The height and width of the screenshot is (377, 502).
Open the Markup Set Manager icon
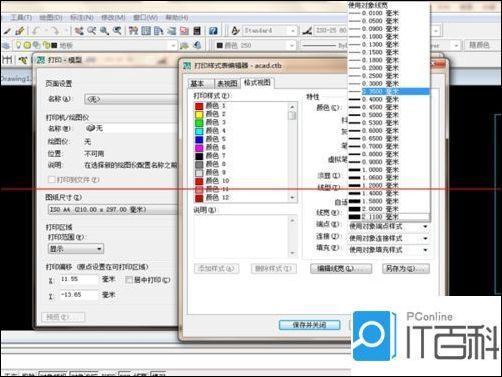pyautogui.click(x=184, y=31)
